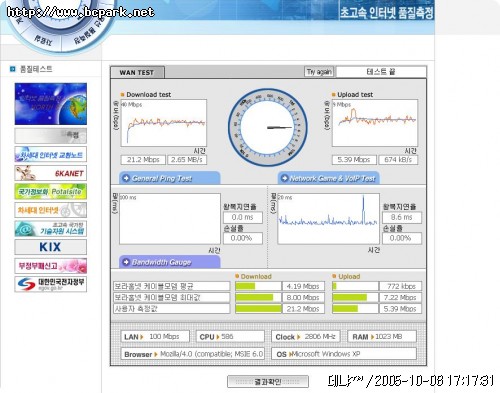
Task: Click the 품질테스트 square bullet icon
Action: pyautogui.click(x=12, y=69)
